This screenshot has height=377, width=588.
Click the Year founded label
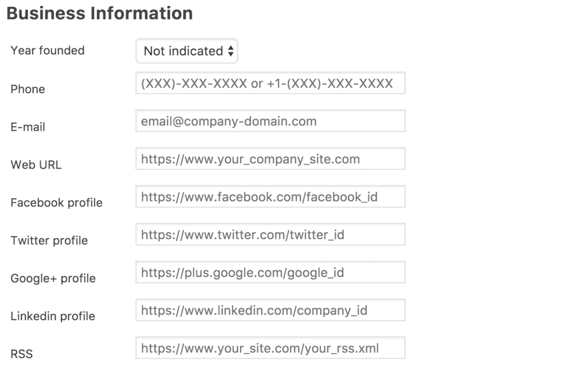coord(48,50)
